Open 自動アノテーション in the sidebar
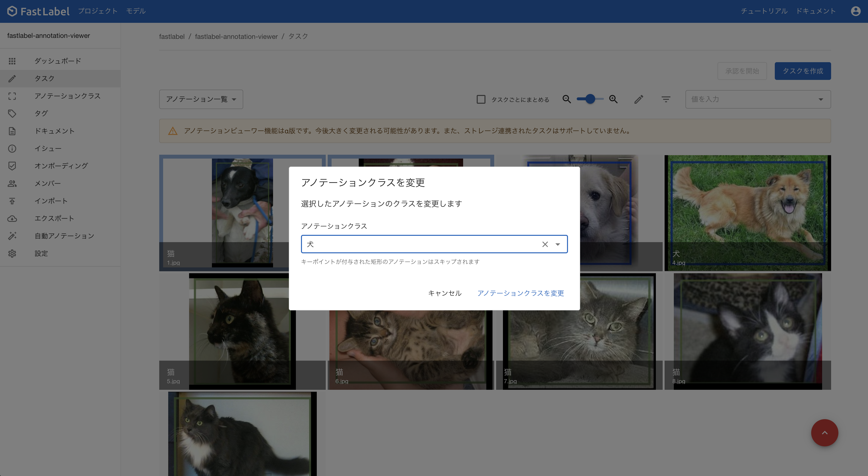868x476 pixels. click(64, 236)
